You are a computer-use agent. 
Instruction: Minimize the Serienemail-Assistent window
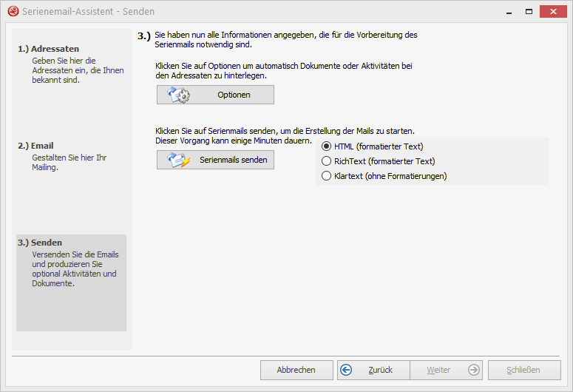pos(508,12)
